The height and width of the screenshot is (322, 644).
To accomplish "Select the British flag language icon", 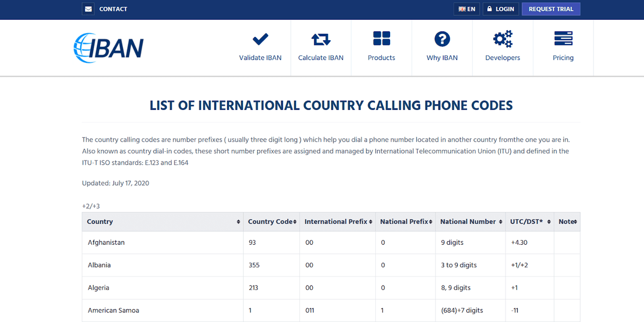I will point(462,9).
